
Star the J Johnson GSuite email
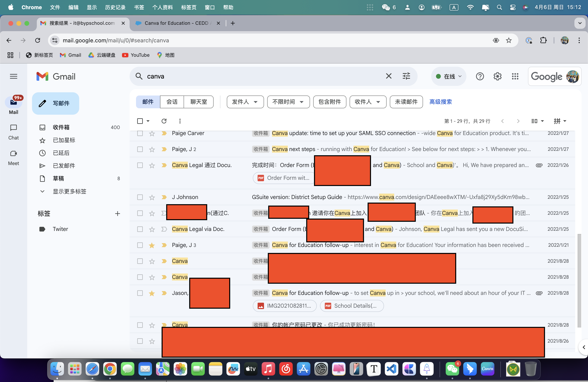point(152,197)
